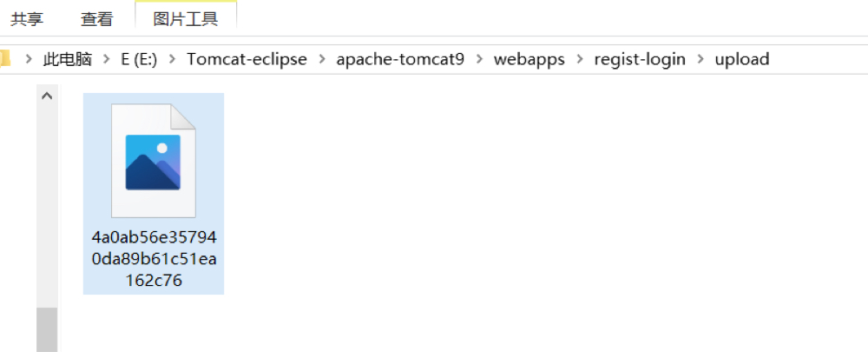Viewport: 868px width, 352px height.
Task: Open the 共享 ribbon tab
Action: (27, 18)
